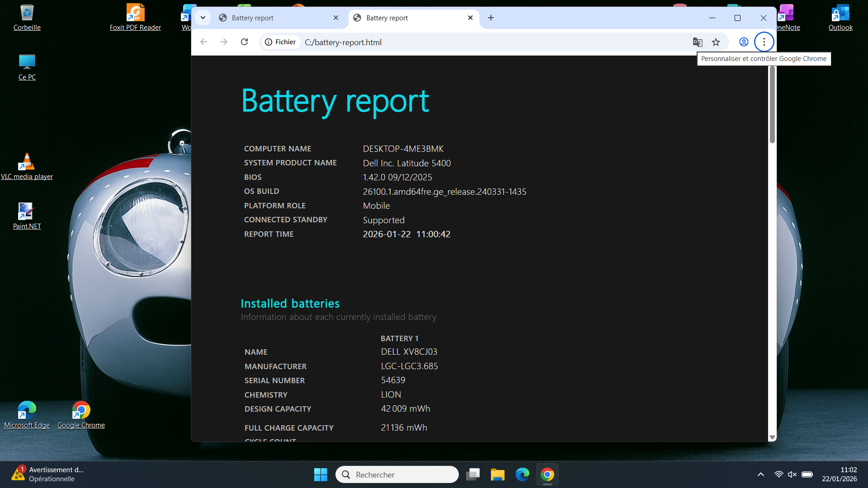Switch to the first Battery report tab
This screenshot has height=488, width=868.
[278, 18]
